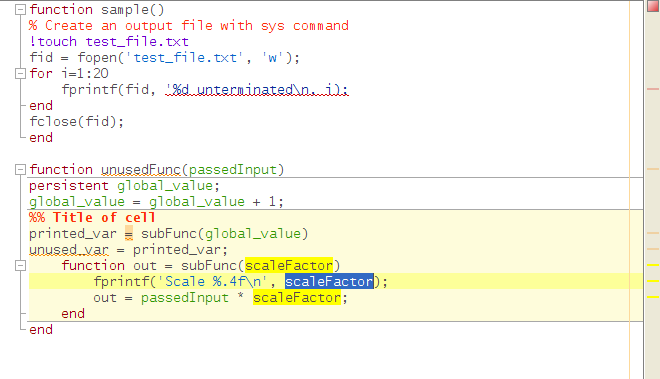Click the underlined unusedFunc function name

[141, 170]
